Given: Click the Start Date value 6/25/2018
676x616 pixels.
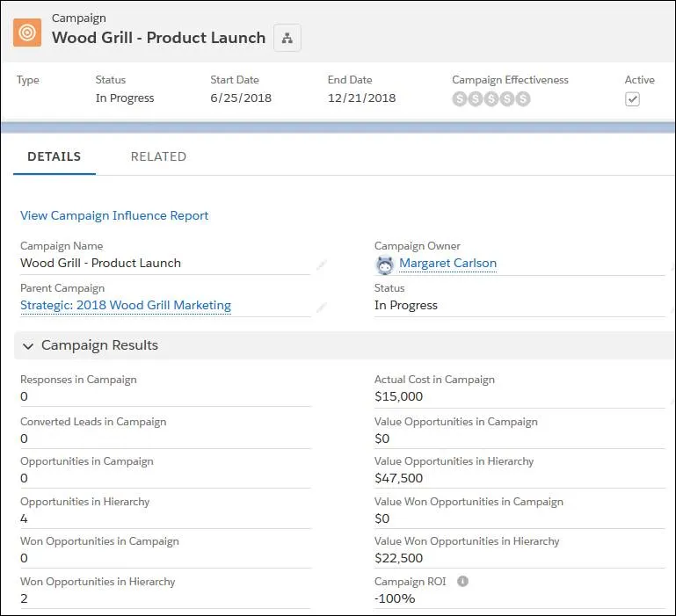Looking at the screenshot, I should tap(241, 98).
